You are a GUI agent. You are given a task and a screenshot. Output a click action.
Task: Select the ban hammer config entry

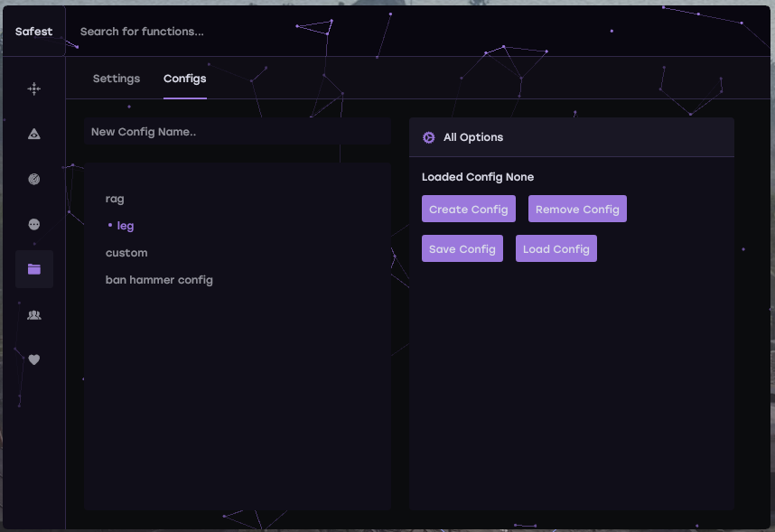click(159, 280)
